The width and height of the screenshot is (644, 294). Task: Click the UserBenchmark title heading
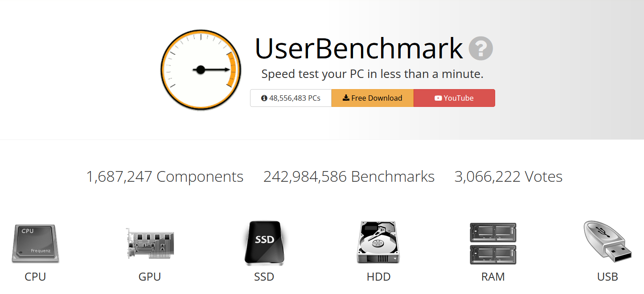click(359, 48)
